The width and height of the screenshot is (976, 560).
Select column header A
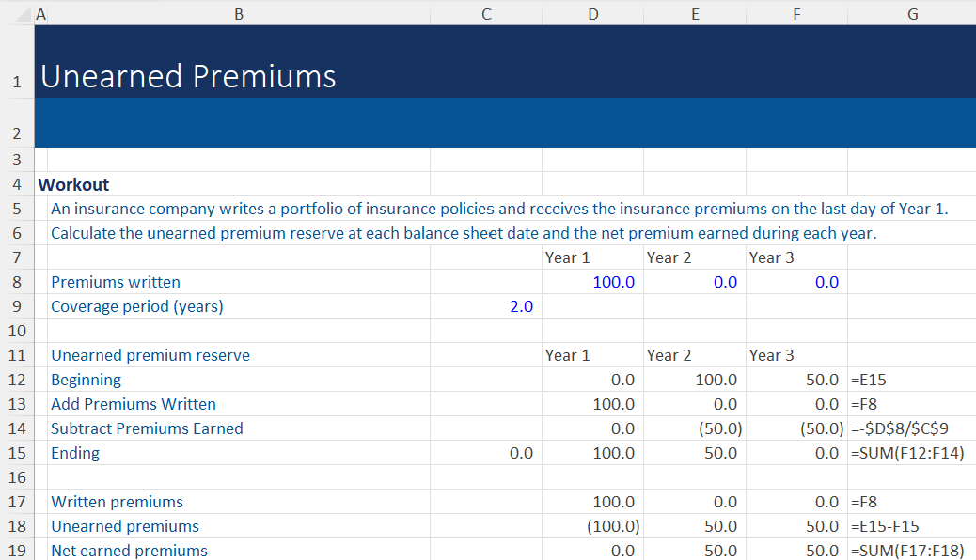point(41,13)
